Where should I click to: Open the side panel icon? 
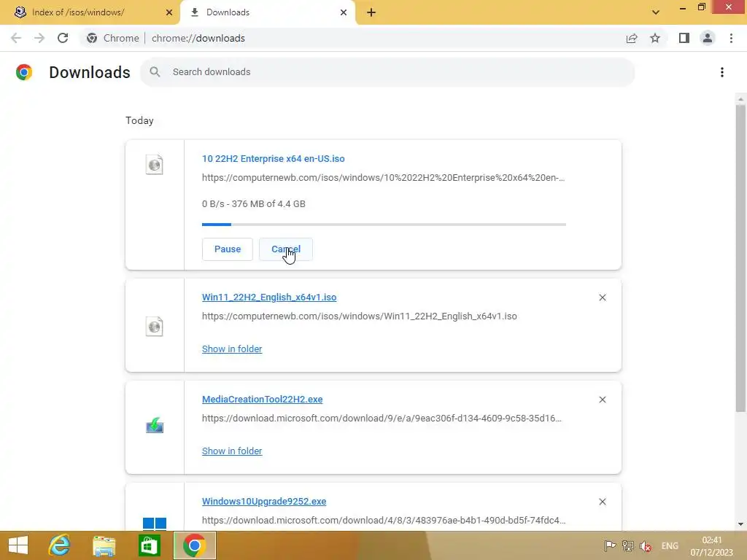684,38
